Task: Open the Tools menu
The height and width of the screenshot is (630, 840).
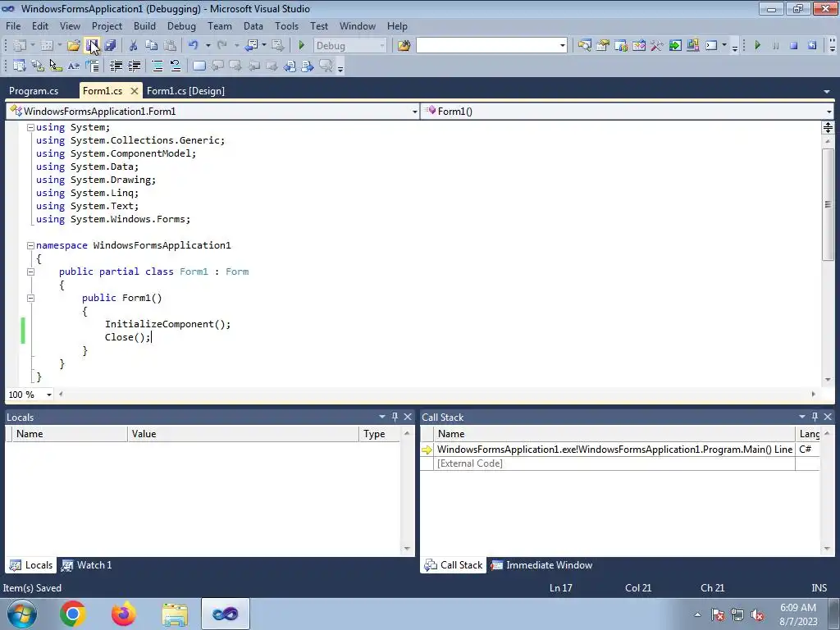Action: 286,26
